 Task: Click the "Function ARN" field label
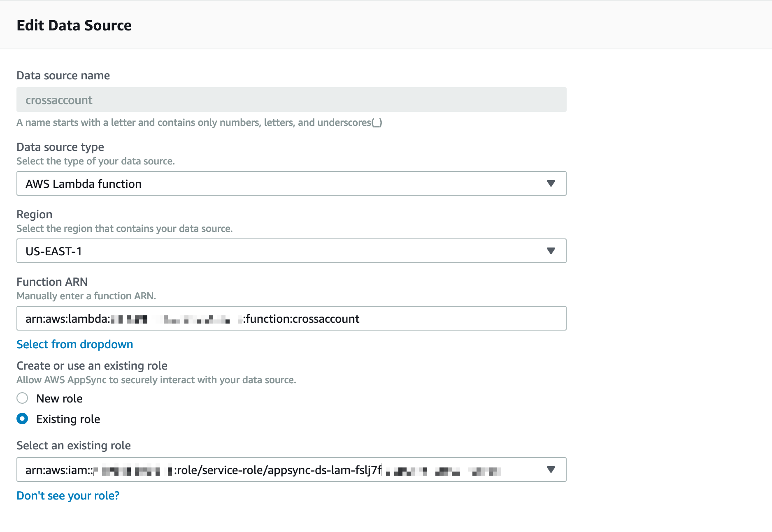[52, 282]
